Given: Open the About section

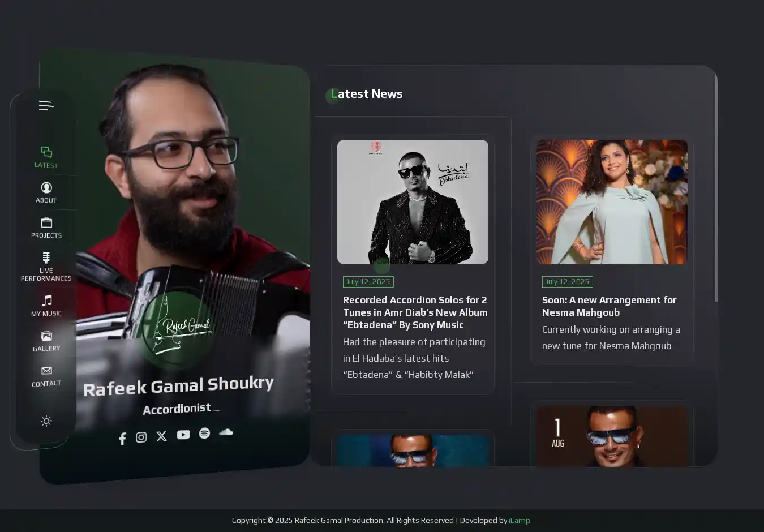Looking at the screenshot, I should pos(46,192).
